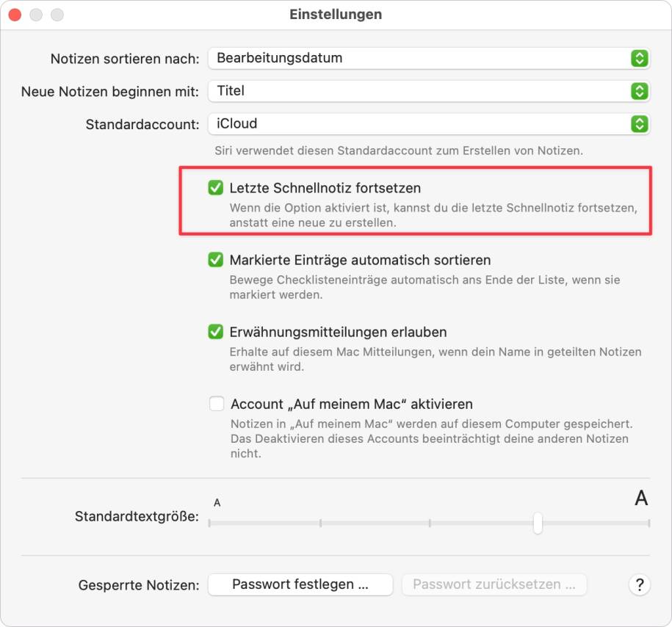The width and height of the screenshot is (672, 627).
Task: Open the Neue Notizen beginnen mit dropdown
Action: pos(429,91)
